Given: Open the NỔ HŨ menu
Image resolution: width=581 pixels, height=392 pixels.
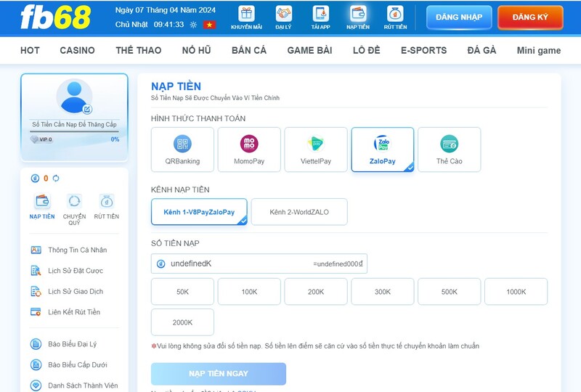Looking at the screenshot, I should tap(196, 50).
